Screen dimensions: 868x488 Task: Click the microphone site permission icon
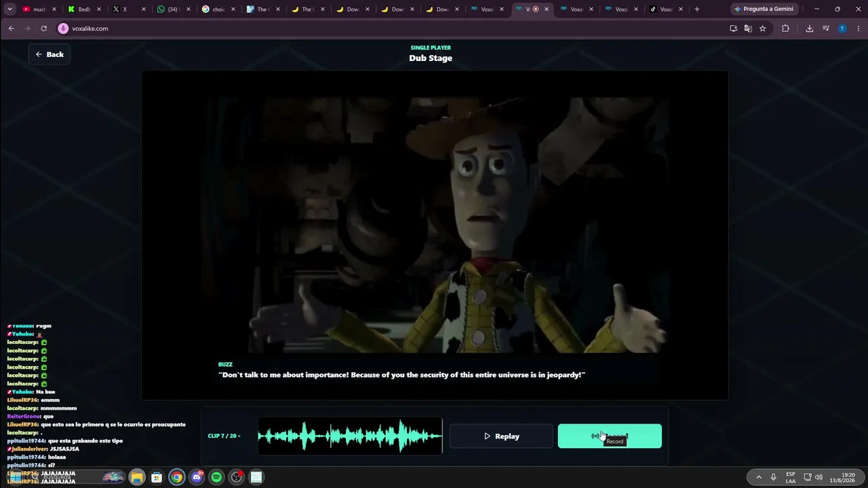63,28
